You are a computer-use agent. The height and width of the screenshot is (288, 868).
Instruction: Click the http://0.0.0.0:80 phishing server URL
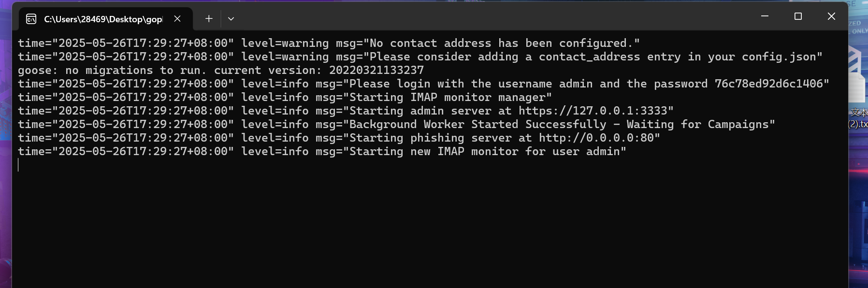tap(596, 138)
